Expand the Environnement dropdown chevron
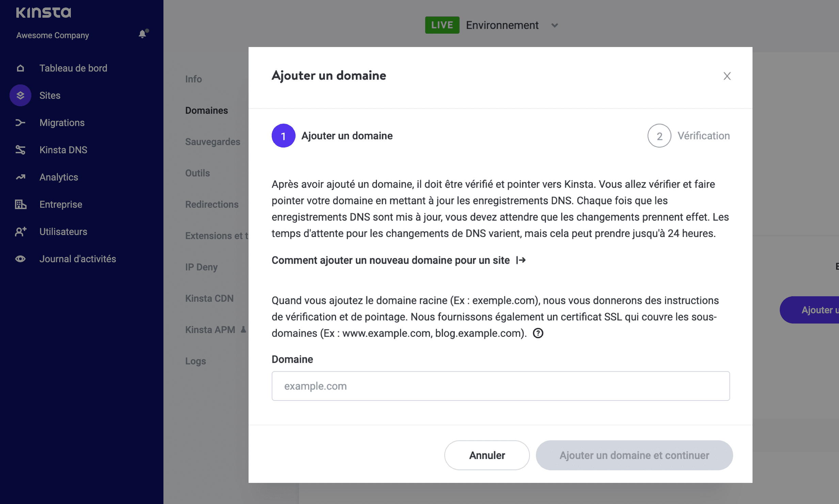 pos(555,26)
